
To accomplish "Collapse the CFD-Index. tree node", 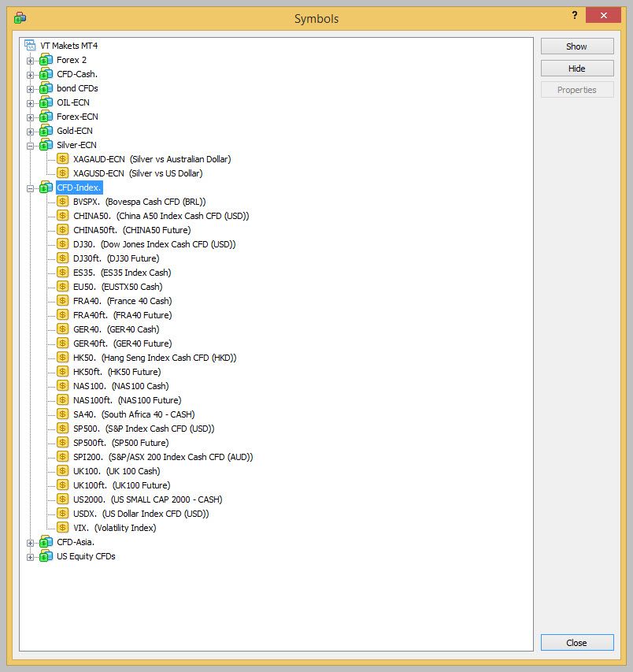I will [x=30, y=187].
